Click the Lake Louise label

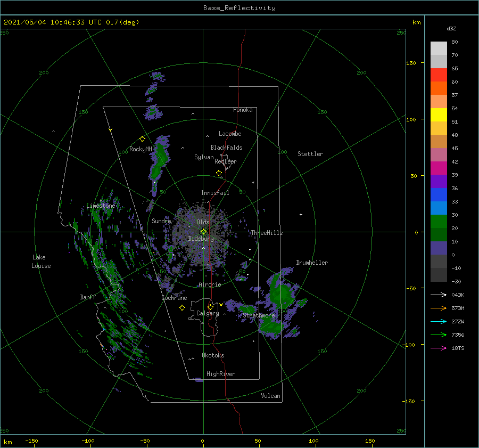point(41,262)
